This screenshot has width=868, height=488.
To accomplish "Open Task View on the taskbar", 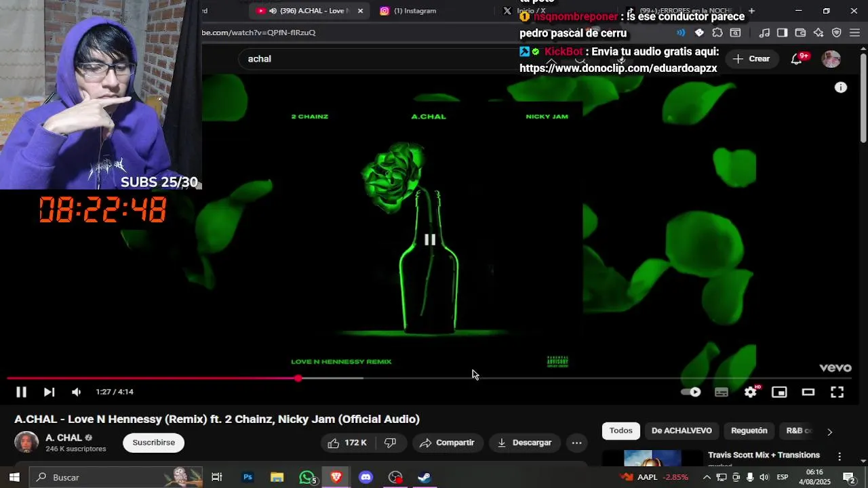I will coord(217,477).
